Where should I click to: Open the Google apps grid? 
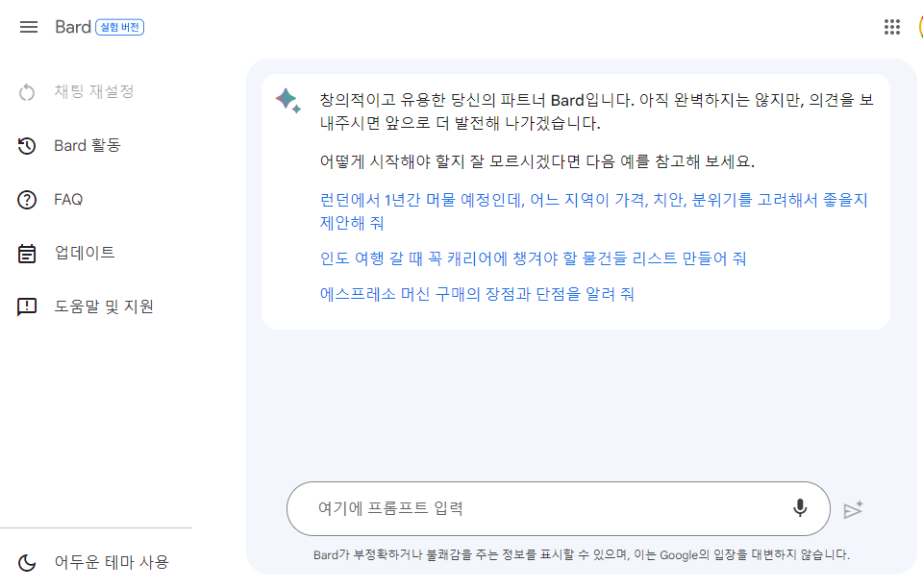[x=892, y=27]
